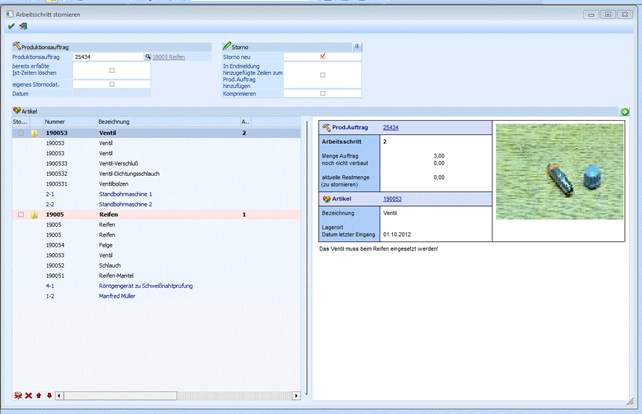Tick the bereits erfaßte Ist-Zeiten löschen checkbox

point(112,70)
